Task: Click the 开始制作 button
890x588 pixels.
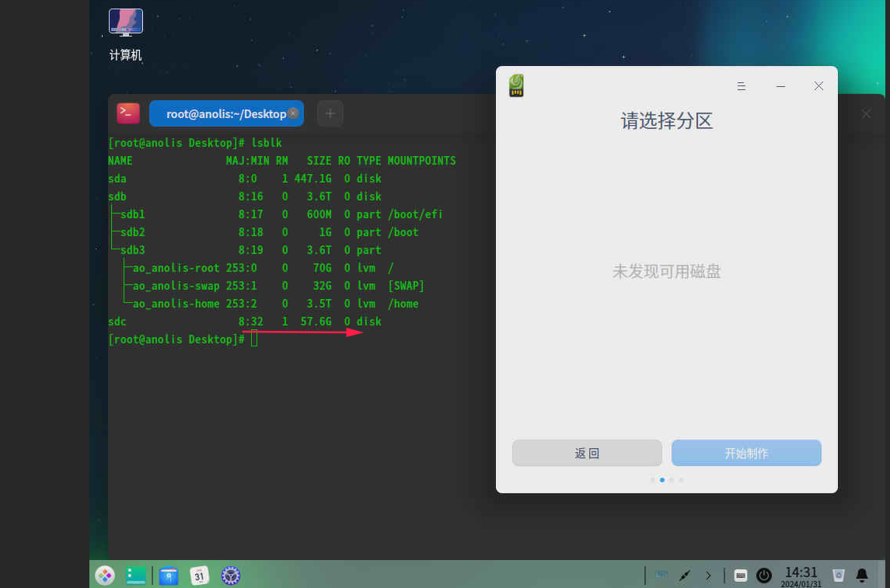Action: 746,453
